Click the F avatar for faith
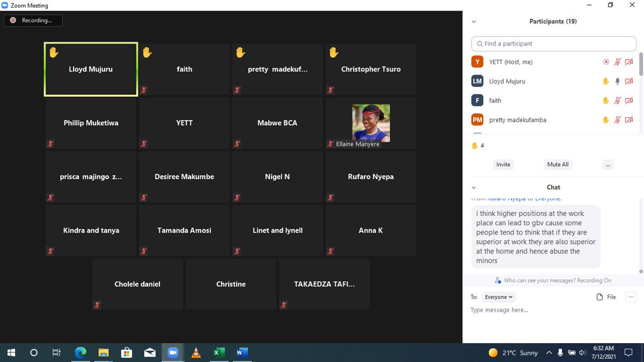The height and width of the screenshot is (362, 644). 477,100
